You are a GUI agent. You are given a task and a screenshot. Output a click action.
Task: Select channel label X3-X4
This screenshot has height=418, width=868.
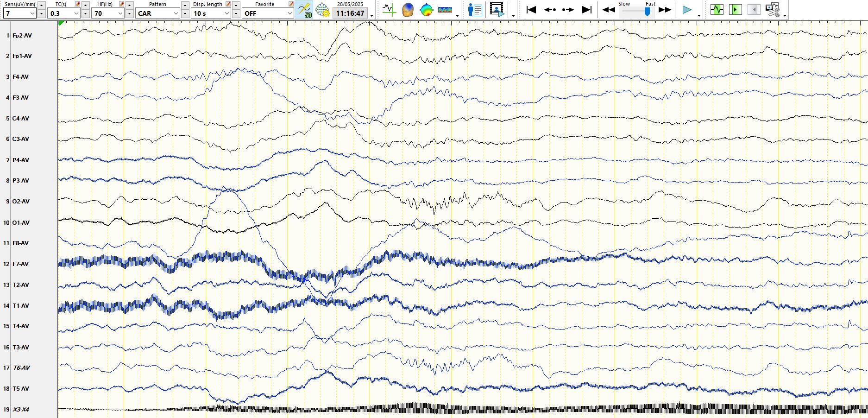pos(21,410)
